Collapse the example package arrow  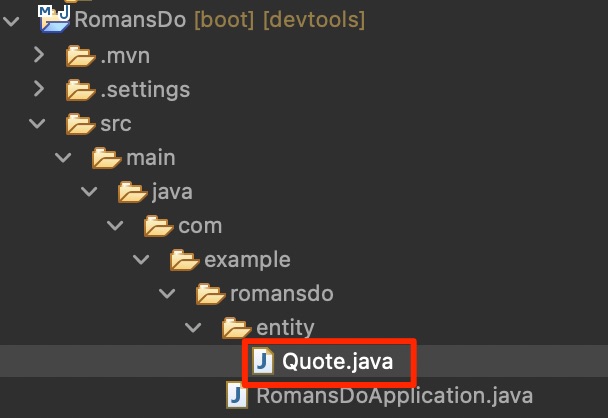(x=142, y=260)
